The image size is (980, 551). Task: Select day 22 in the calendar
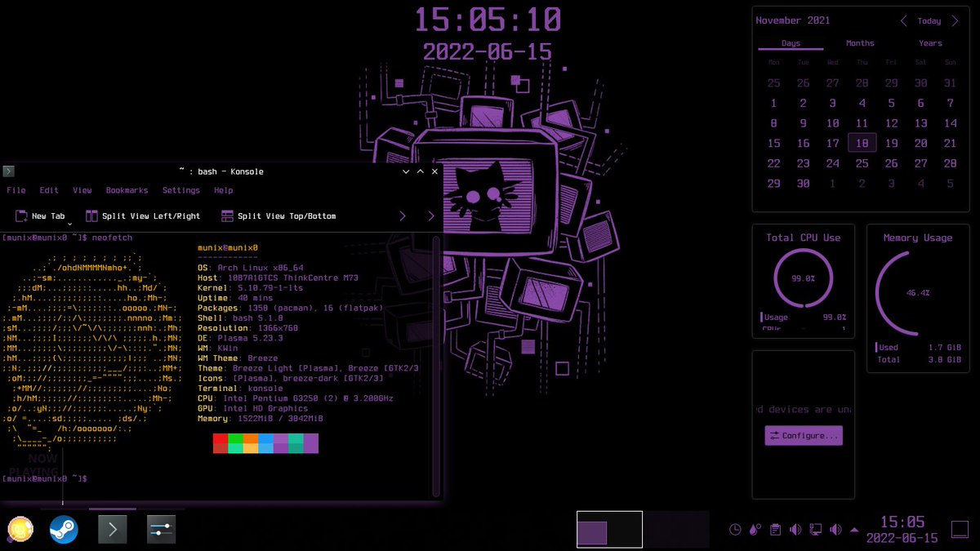coord(774,163)
